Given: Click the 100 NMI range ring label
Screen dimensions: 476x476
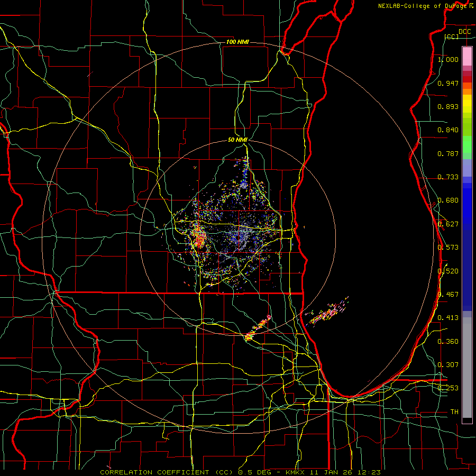Looking at the screenshot, I should point(237,42).
